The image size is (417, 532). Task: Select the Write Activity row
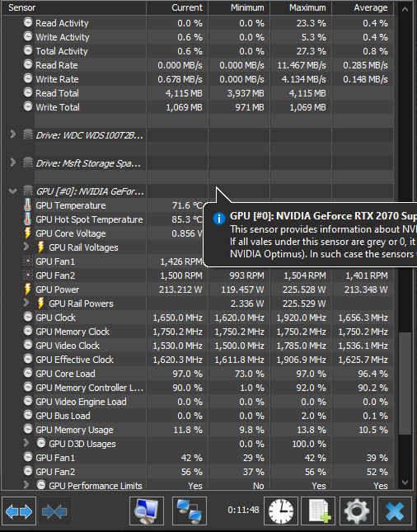[x=198, y=37]
